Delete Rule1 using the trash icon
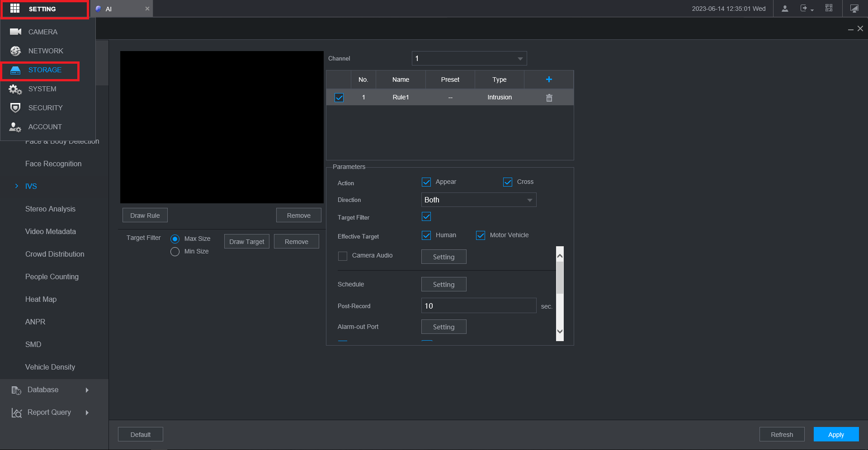The height and width of the screenshot is (450, 868). [x=549, y=98]
